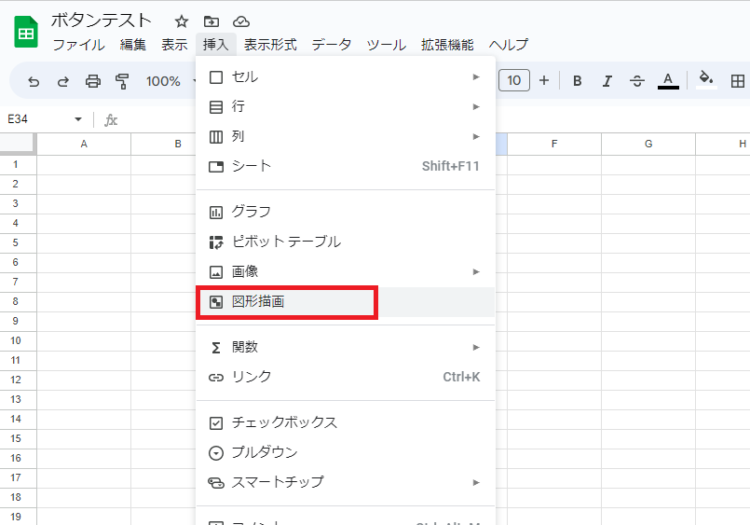Viewport: 750px width, 525px height.
Task: Click the redo arrow in toolbar
Action: (63, 81)
